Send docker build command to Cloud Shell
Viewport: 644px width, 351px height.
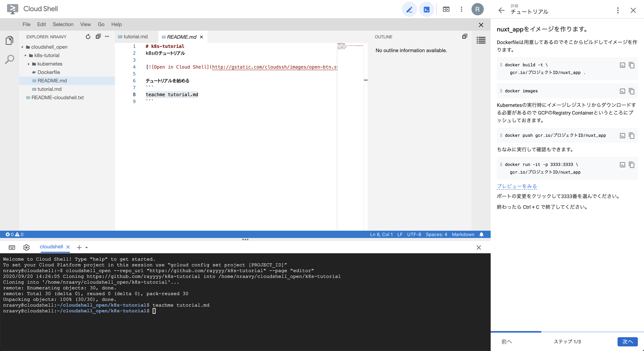[x=623, y=65]
